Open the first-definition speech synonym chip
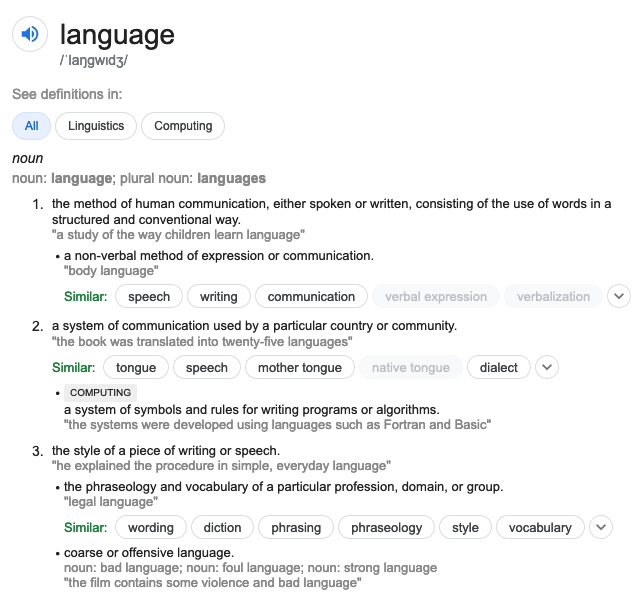The width and height of the screenshot is (638, 602). click(x=149, y=297)
